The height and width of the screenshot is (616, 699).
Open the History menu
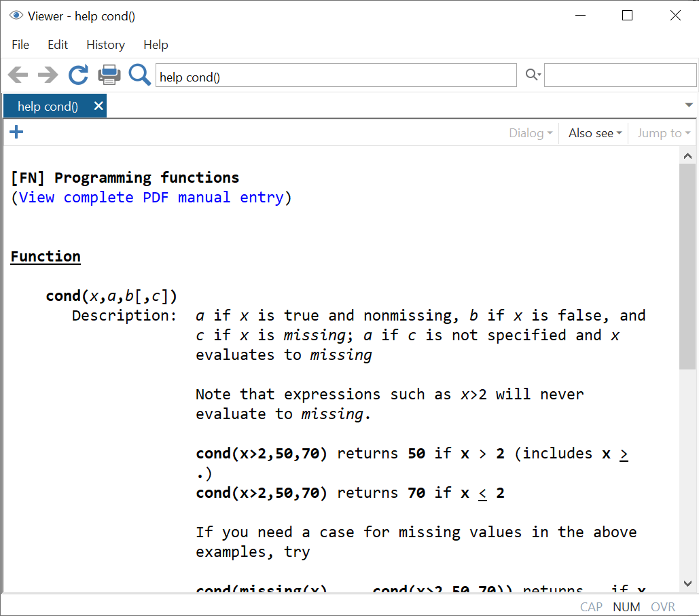[105, 45]
